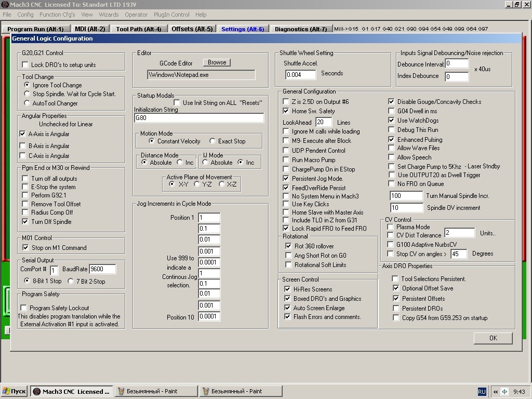This screenshot has height=399, width=532.
Task: Click Mach3 CNC taskbar button
Action: (x=72, y=391)
